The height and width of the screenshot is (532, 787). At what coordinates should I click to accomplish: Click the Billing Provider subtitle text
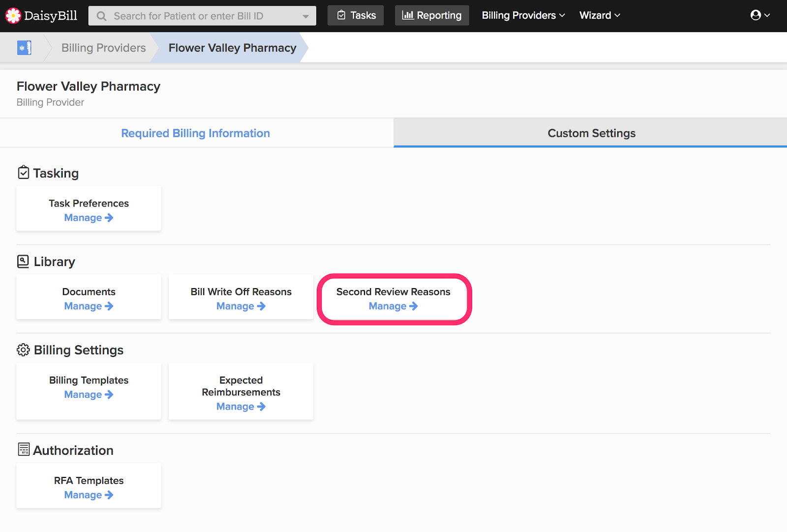tap(50, 102)
